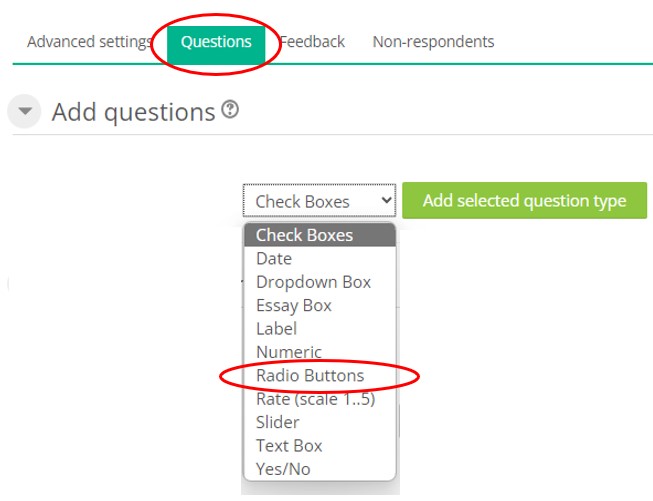Choose the Label option
Screen dimensions: 653x501
pyautogui.click(x=276, y=328)
